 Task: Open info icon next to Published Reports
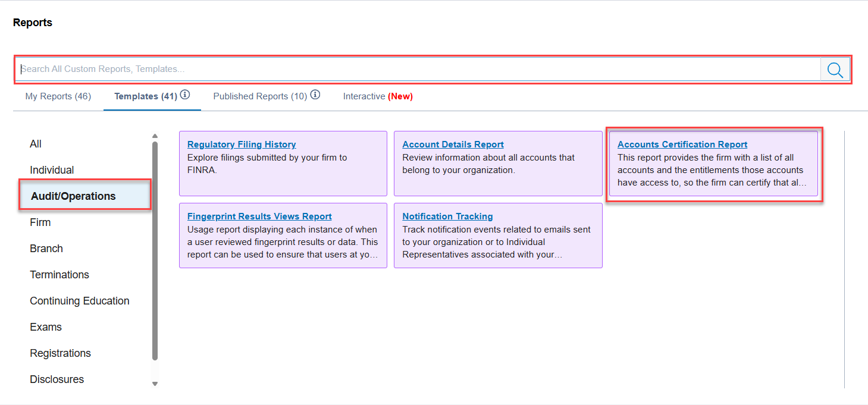[315, 95]
